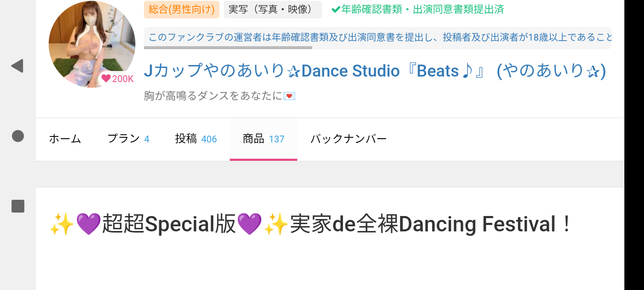This screenshot has width=644, height=290.
Task: Open recent apps with the square button
Action: point(18,206)
